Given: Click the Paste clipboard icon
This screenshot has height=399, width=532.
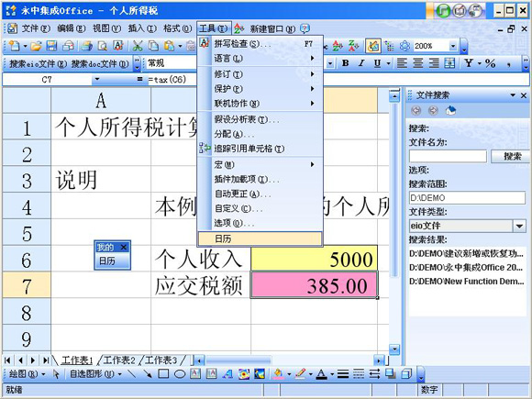Looking at the screenshot, I should pyautogui.click(x=170, y=46).
